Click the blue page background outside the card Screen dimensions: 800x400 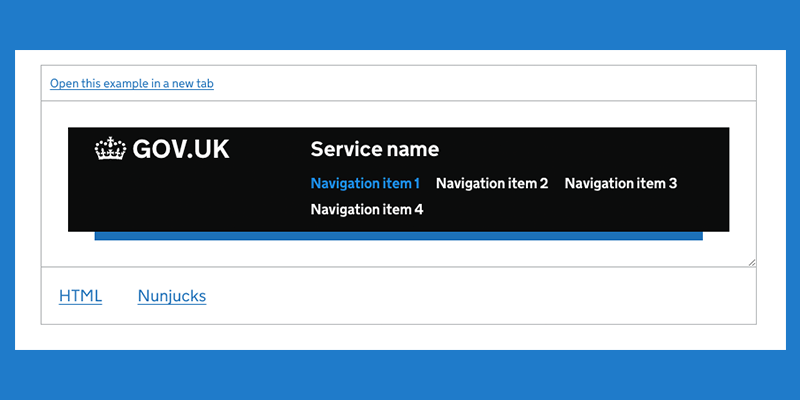point(400,24)
